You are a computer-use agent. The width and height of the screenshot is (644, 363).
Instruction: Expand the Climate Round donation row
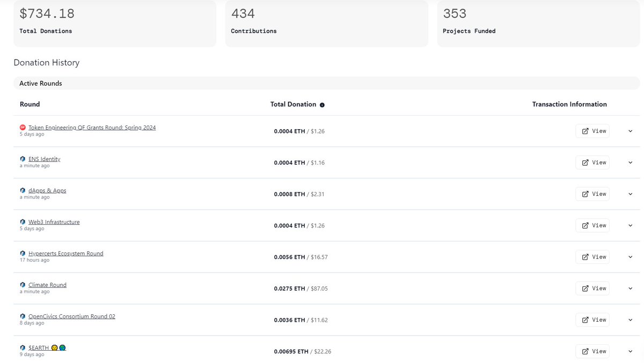coord(630,288)
